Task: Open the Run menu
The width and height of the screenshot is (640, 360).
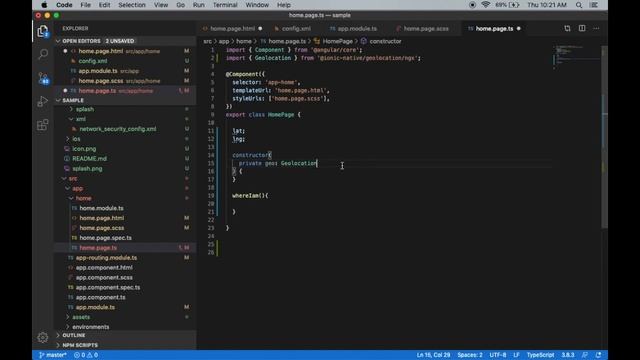Action: 199,5
